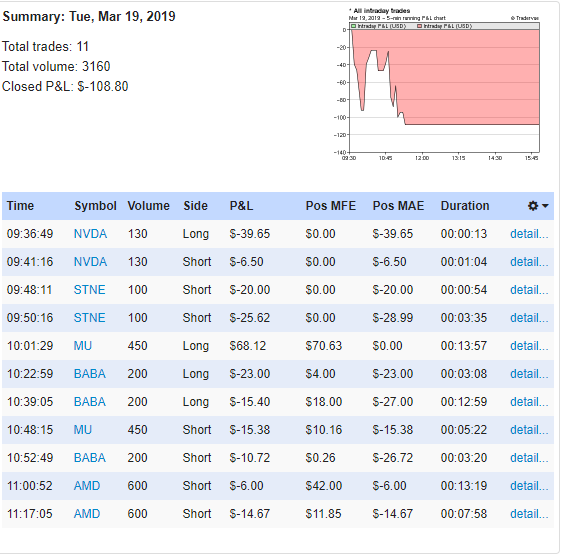This screenshot has width=562, height=555.
Task: Sort table by Volume column header
Action: [148, 206]
